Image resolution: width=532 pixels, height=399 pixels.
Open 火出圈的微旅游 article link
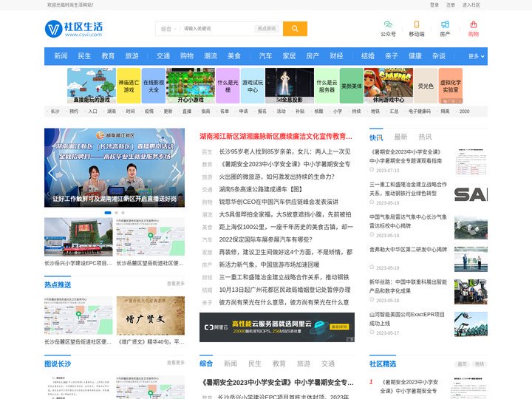277,177
